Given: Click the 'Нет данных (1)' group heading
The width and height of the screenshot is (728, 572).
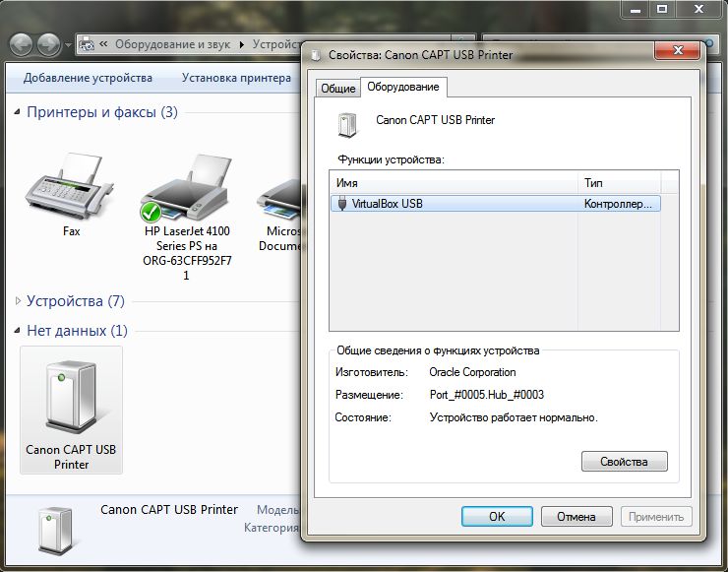Looking at the screenshot, I should coord(77,331).
